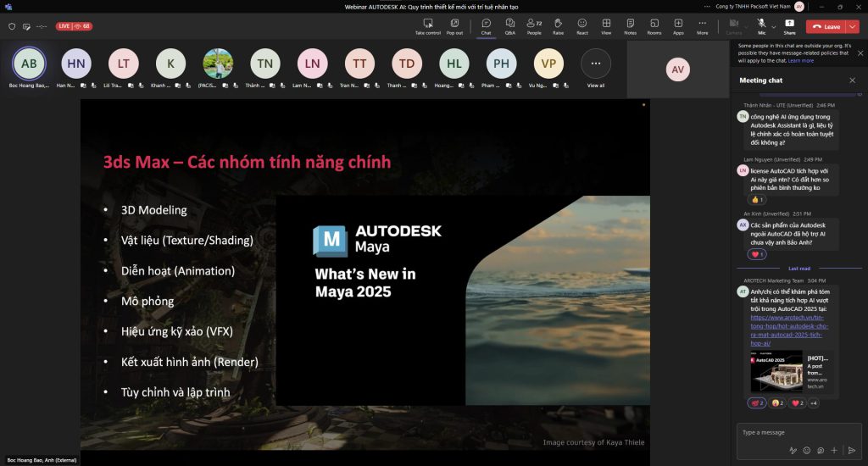Send the chat message
The height and width of the screenshot is (466, 868).
point(852,451)
